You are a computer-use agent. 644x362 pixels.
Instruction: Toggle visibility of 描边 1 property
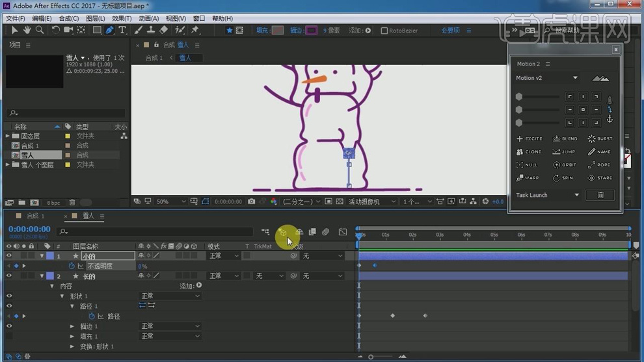pos(9,326)
